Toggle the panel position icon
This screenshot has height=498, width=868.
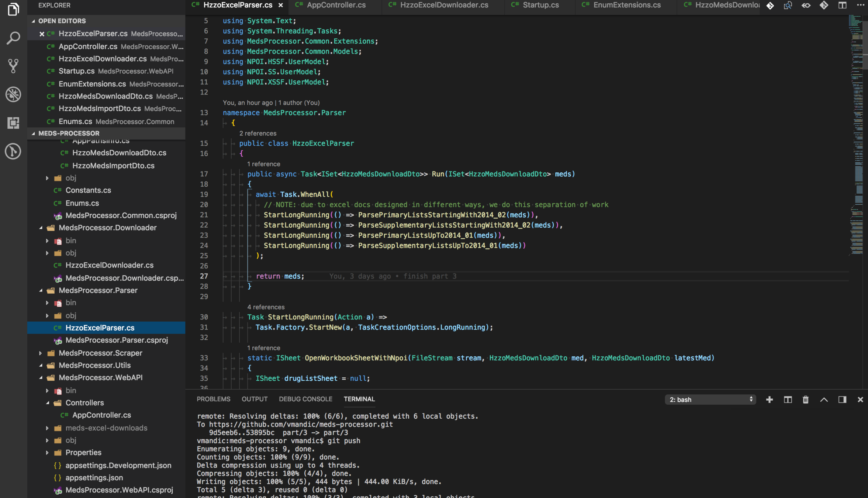pos(842,400)
